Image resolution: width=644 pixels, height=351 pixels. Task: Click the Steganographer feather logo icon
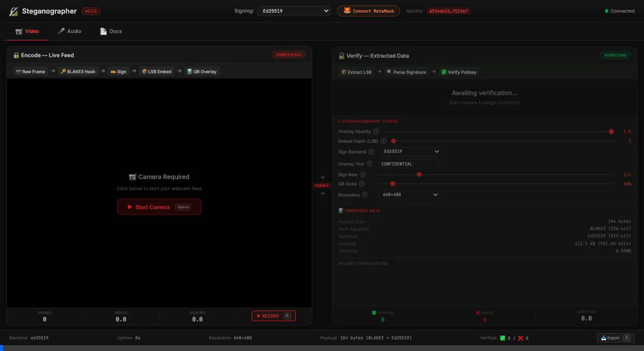(14, 11)
